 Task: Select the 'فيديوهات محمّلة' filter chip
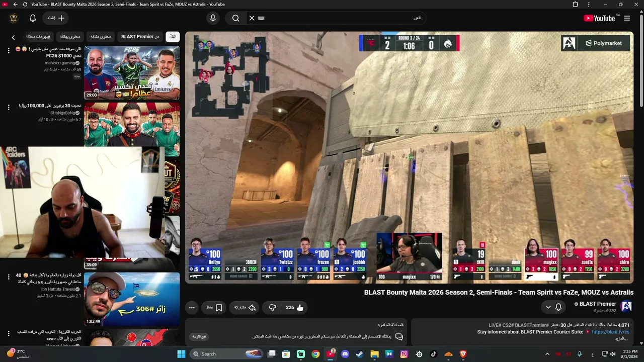[39, 37]
